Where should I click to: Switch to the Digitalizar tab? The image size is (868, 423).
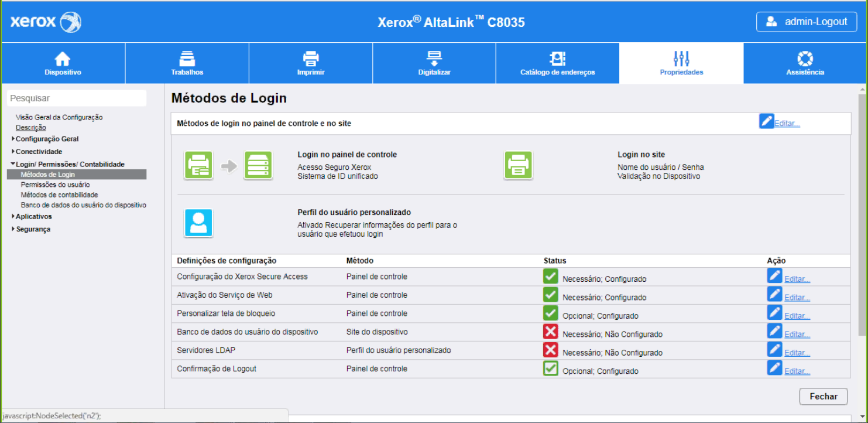[434, 63]
